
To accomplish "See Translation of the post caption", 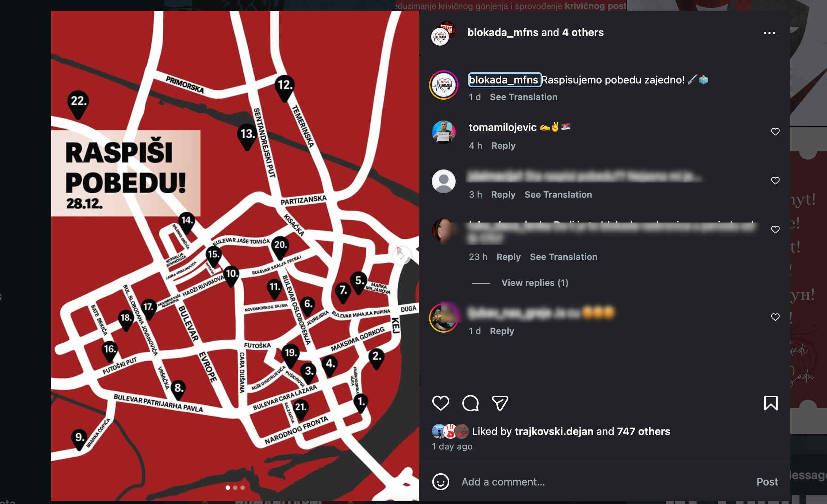I will click(524, 97).
